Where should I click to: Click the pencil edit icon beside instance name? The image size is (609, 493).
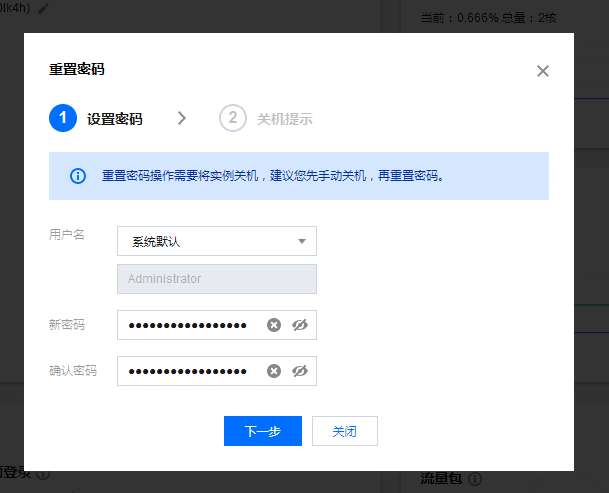[43, 8]
